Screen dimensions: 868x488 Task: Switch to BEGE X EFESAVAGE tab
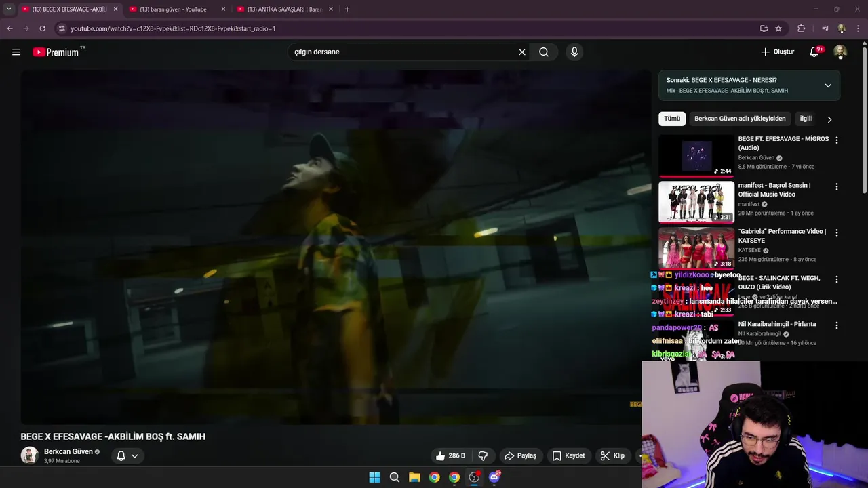click(x=69, y=9)
